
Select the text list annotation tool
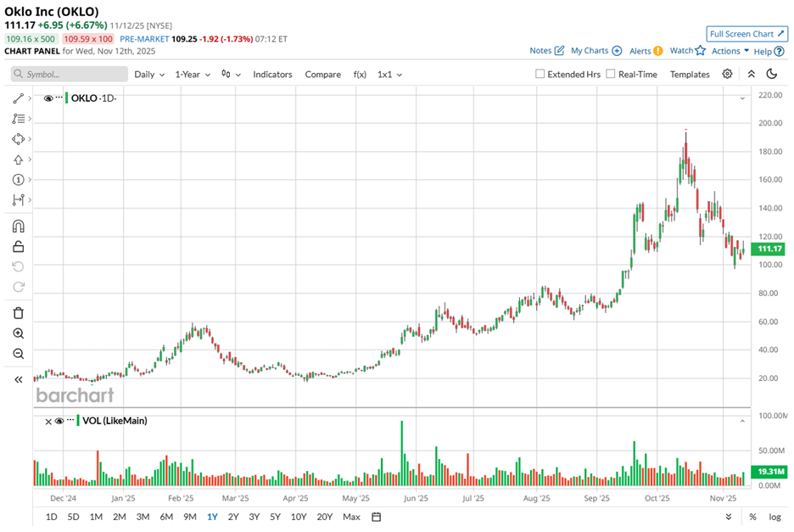18,119
